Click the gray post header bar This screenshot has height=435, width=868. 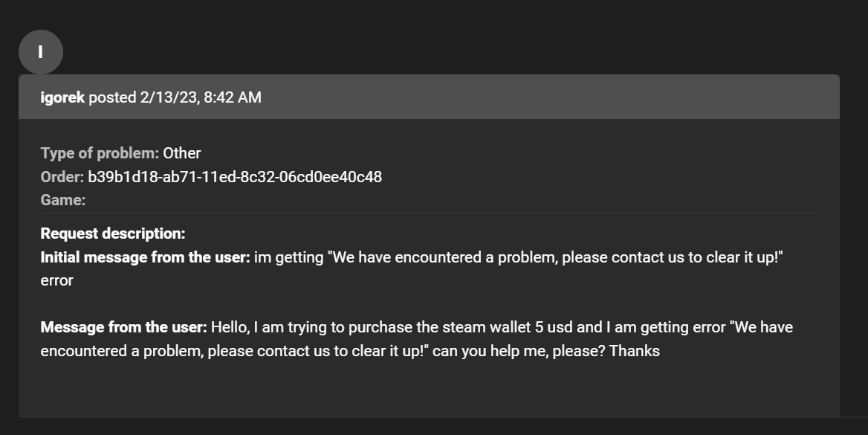[x=429, y=97]
